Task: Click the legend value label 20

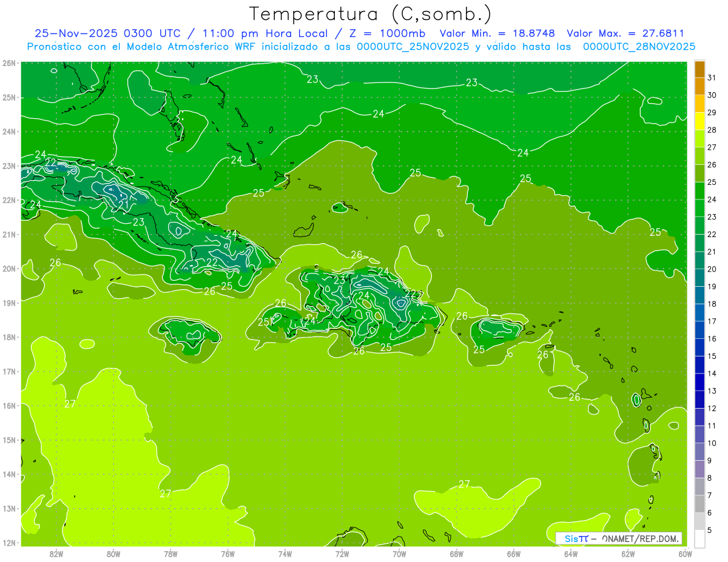Action: tap(712, 269)
